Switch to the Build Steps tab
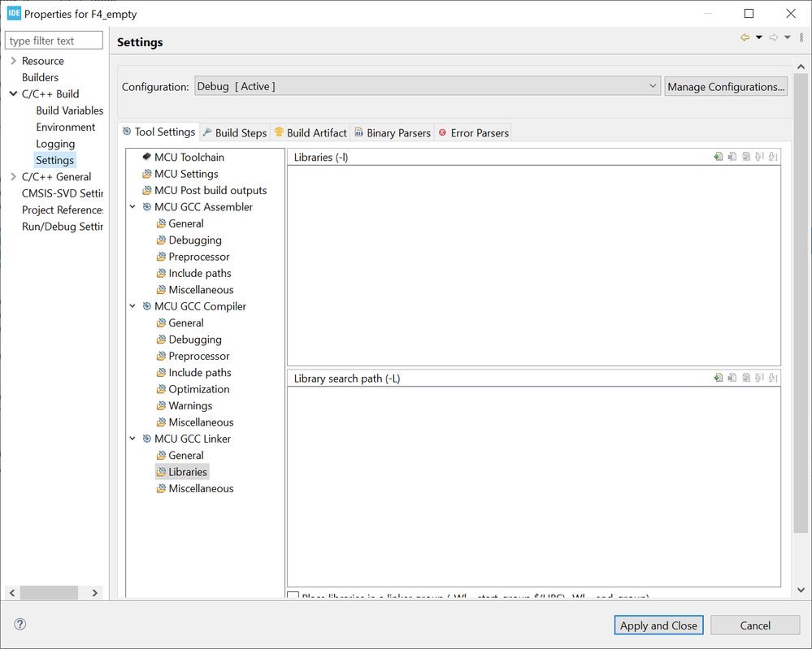 pyautogui.click(x=235, y=133)
